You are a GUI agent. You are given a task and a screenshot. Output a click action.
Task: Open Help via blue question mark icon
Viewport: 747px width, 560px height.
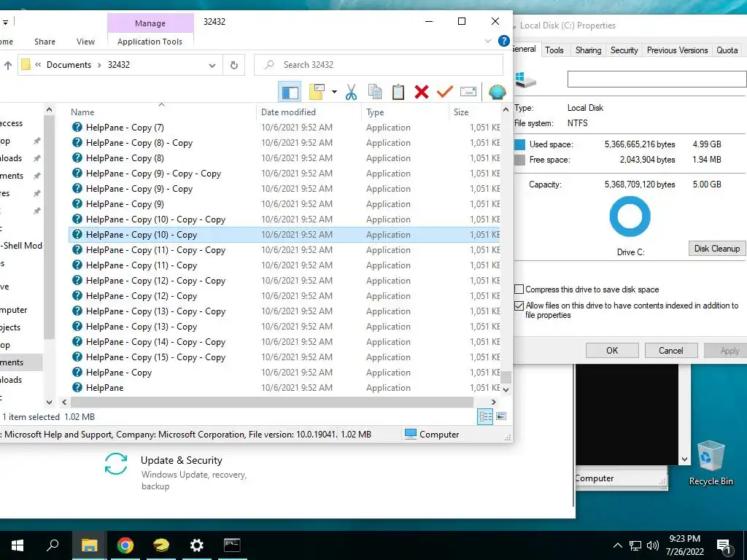(x=503, y=41)
